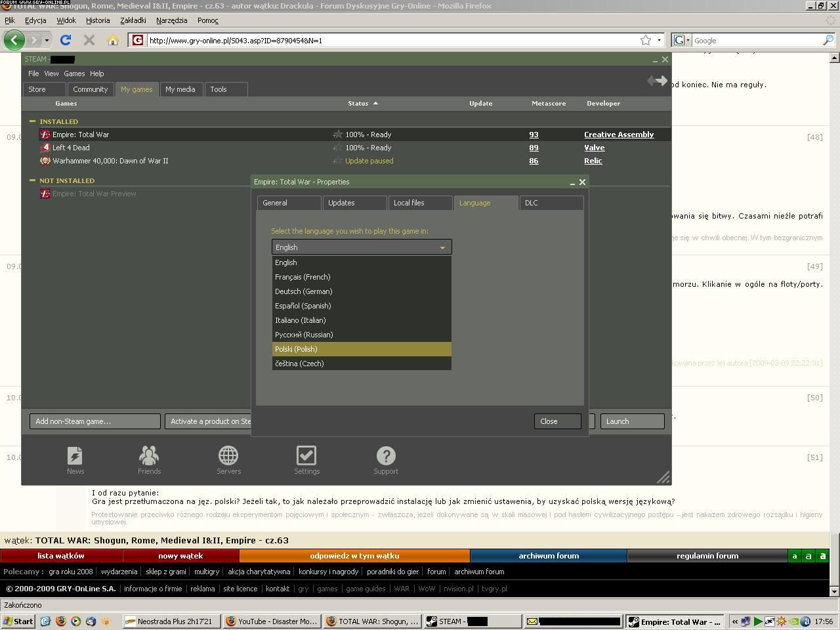This screenshot has width=840, height=630.
Task: Click site favicon in address bar
Action: (137, 40)
